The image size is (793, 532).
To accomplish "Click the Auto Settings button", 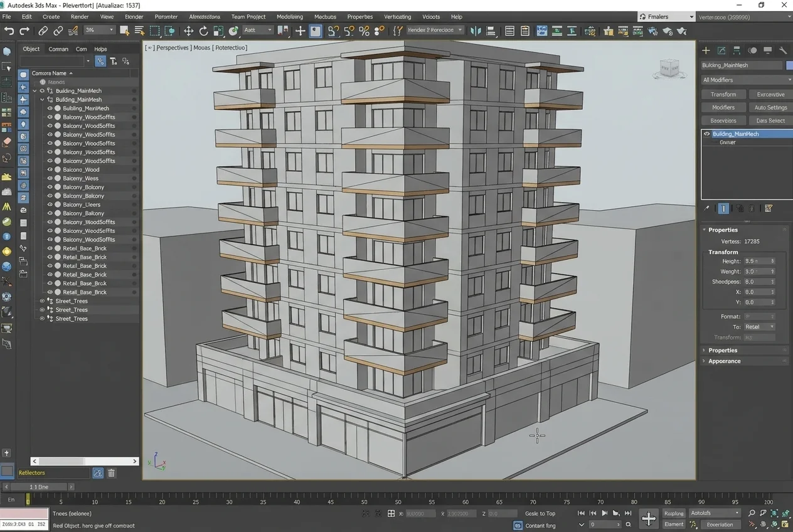I will click(770, 107).
